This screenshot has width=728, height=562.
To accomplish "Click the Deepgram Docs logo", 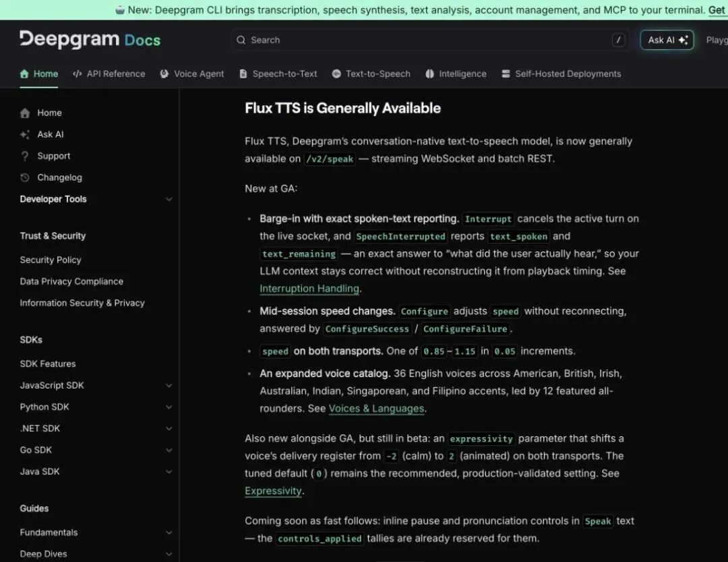I will tap(90, 40).
